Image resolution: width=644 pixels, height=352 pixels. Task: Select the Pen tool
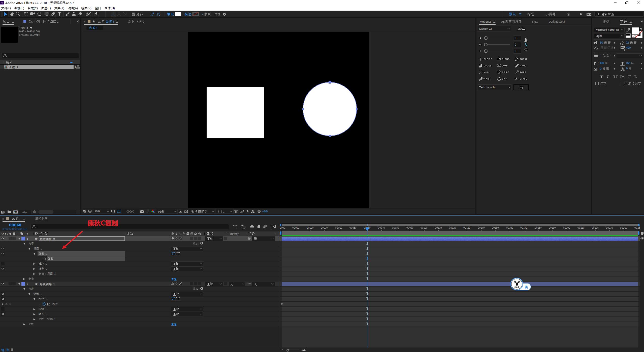(x=53, y=14)
